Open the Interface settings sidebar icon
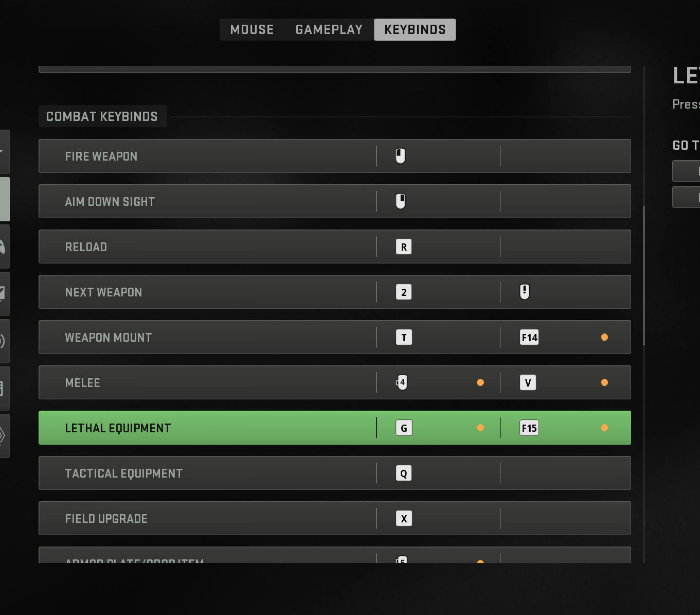Screen dimensions: 700x615 point(4,388)
